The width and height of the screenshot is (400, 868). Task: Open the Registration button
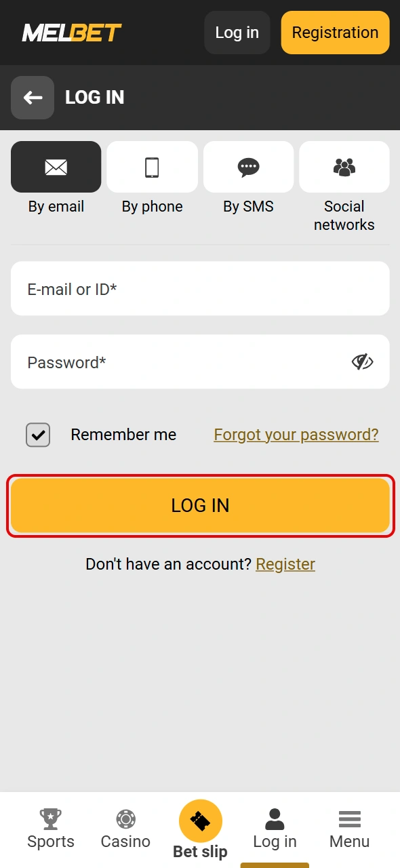(335, 32)
